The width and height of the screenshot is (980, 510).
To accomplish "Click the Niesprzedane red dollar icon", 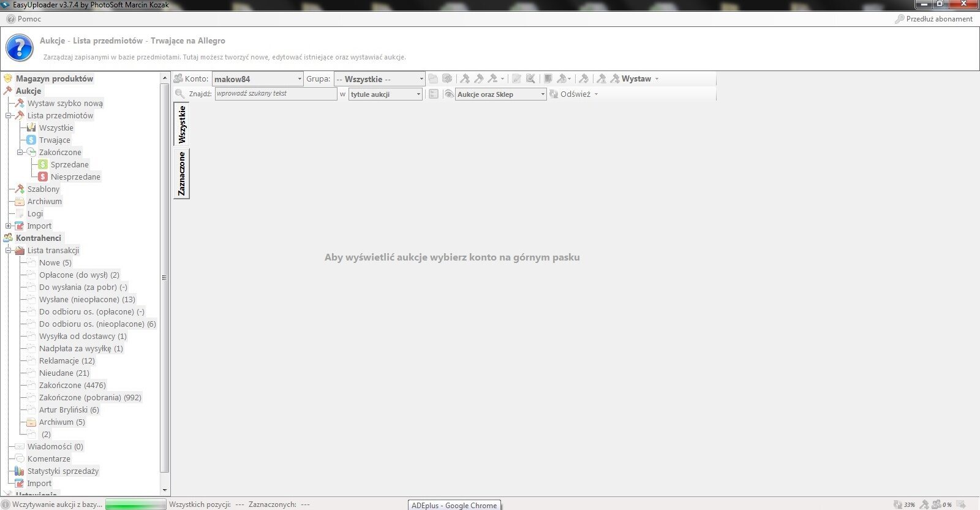I will 43,177.
